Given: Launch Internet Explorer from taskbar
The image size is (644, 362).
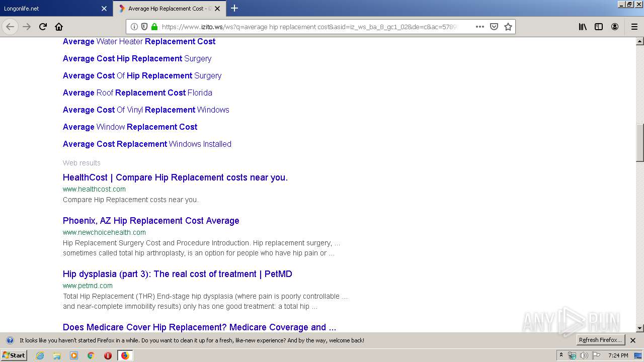Looking at the screenshot, I should (40, 355).
